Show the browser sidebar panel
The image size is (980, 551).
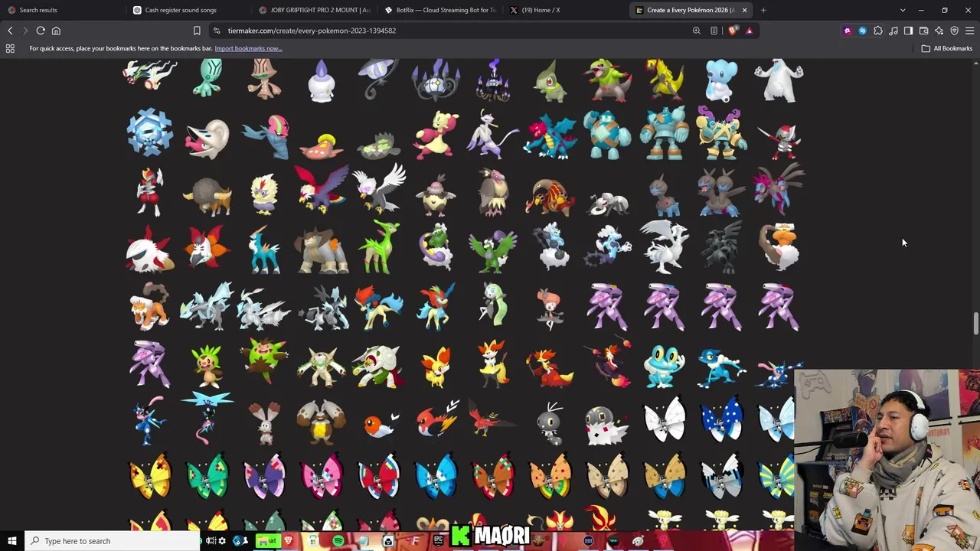[909, 31]
